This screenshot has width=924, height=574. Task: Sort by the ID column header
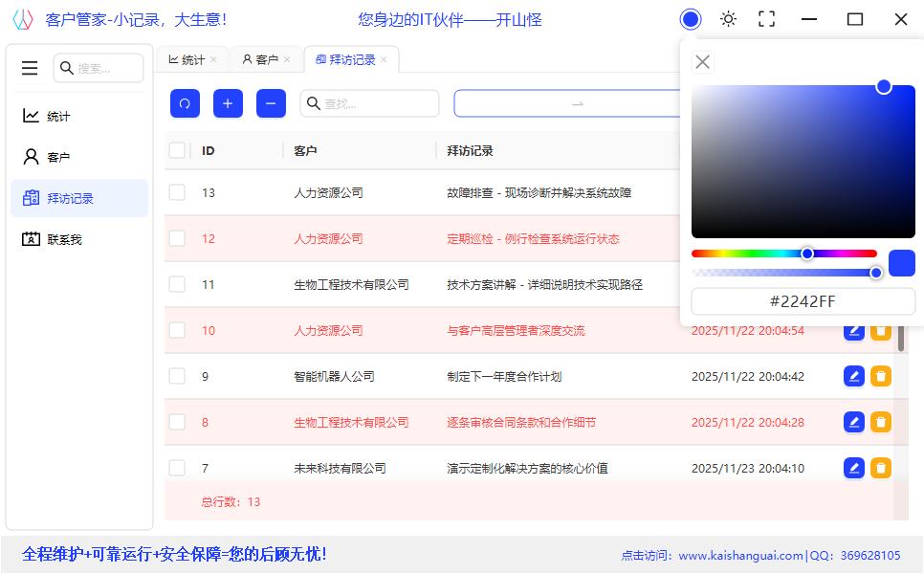pos(208,151)
